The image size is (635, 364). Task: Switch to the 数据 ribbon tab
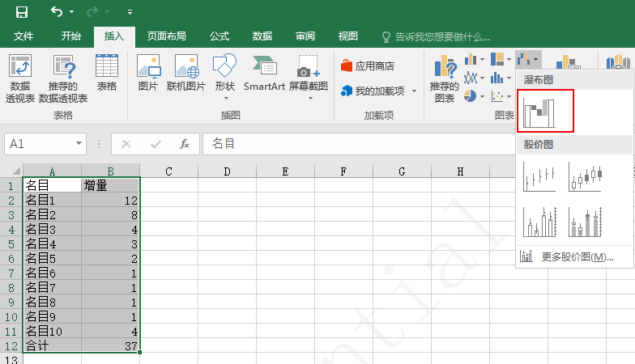click(262, 36)
